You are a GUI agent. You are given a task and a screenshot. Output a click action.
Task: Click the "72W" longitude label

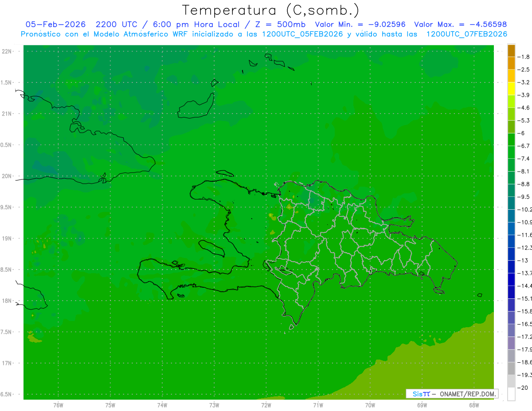(266, 405)
